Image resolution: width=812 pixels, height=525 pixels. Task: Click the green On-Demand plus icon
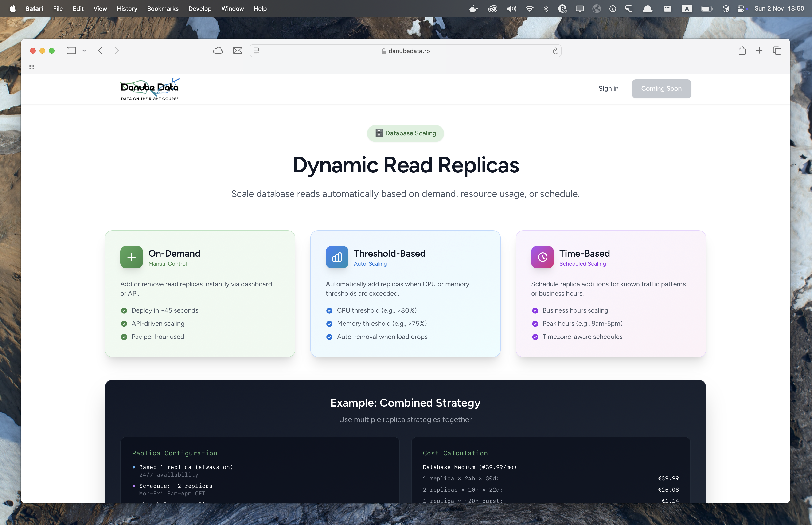[x=132, y=257]
